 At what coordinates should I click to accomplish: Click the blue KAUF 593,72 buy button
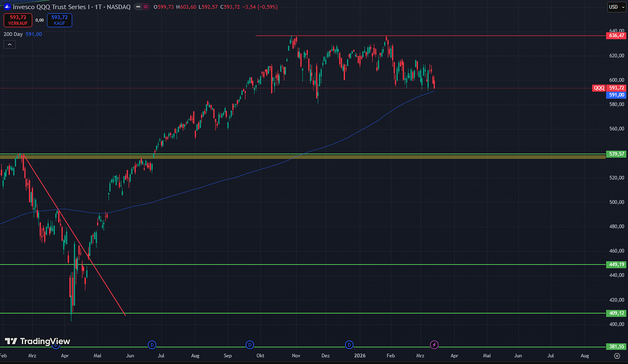click(x=60, y=20)
